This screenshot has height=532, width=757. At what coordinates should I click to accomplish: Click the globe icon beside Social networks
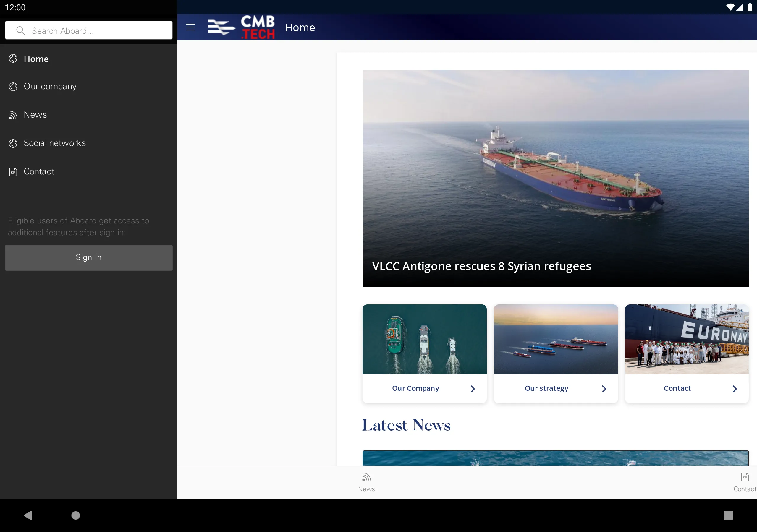13,143
